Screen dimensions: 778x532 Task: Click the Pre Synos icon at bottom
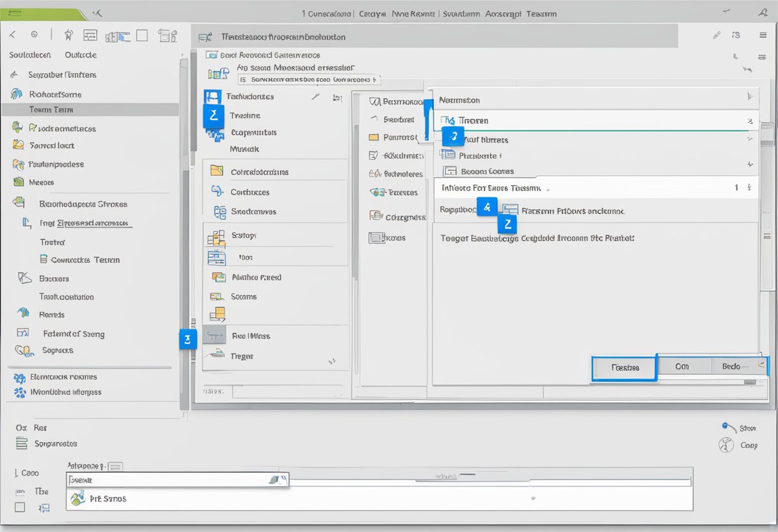79,498
